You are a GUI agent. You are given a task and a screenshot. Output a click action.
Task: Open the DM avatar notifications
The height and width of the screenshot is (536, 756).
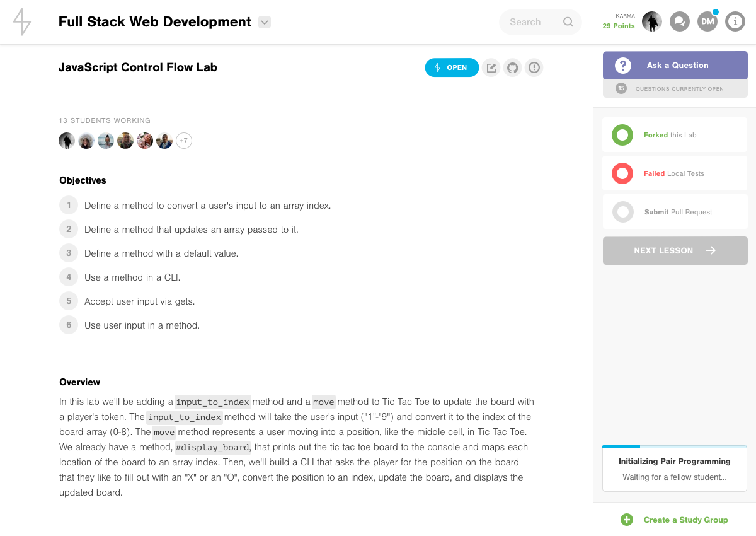(707, 21)
